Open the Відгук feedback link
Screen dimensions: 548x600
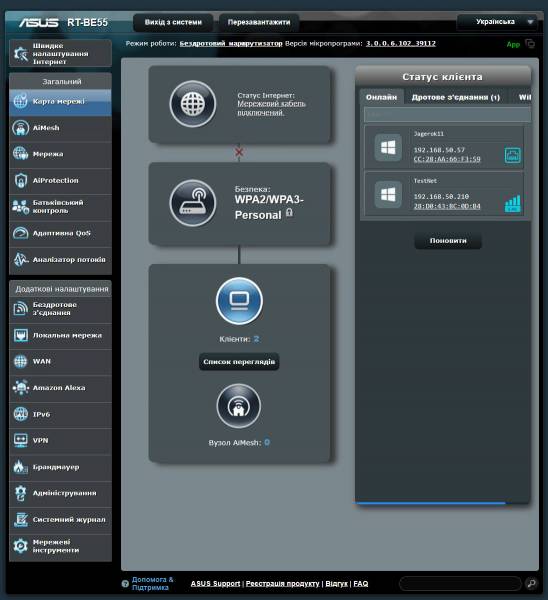tap(336, 584)
